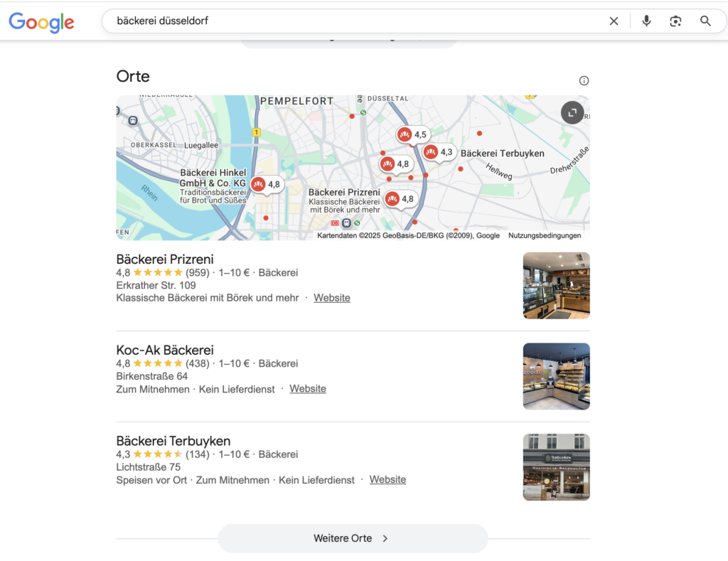Image resolution: width=728 pixels, height=561 pixels.
Task: Open Google Lens image search
Action: tap(675, 21)
